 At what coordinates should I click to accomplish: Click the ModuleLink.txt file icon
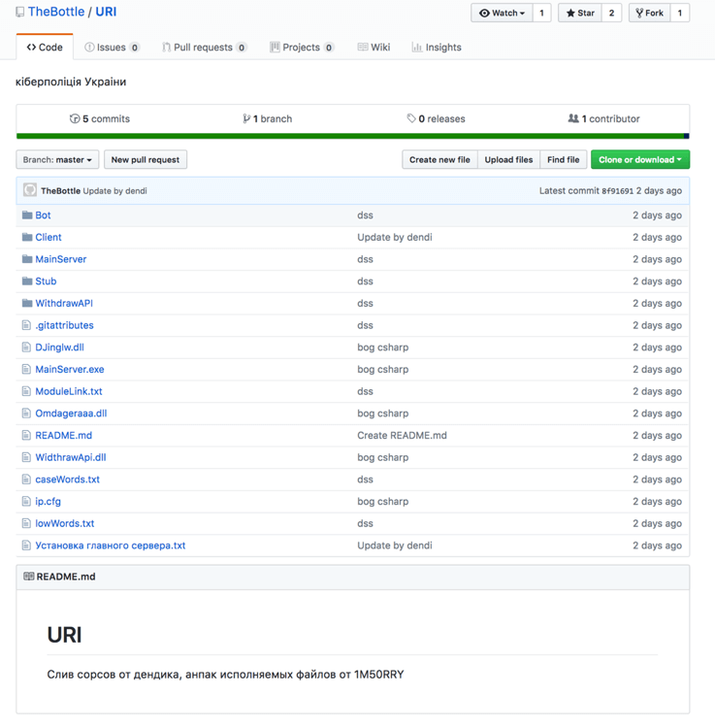pyautogui.click(x=26, y=391)
